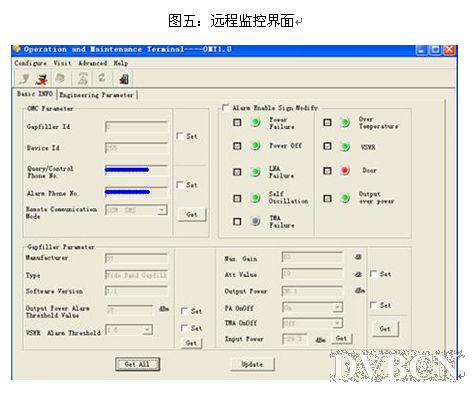Open the Remote Communication Mode dropdown
This screenshot has height=393, width=472.
click(x=162, y=210)
